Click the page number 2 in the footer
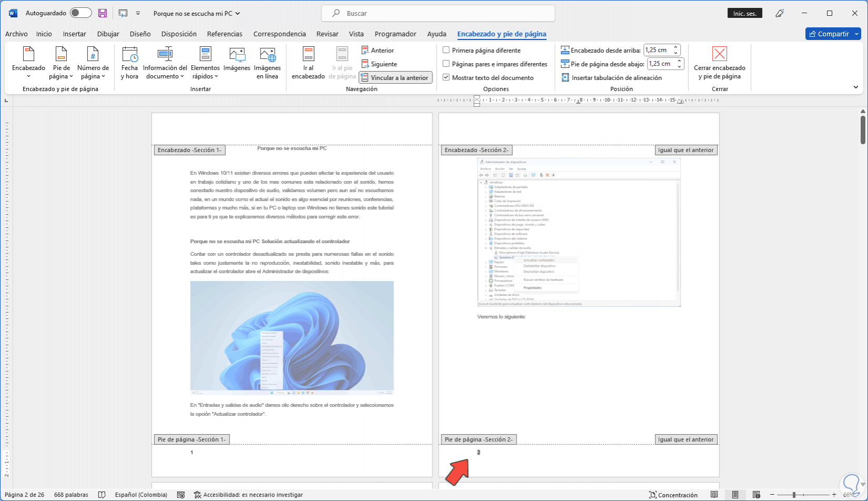This screenshot has height=501, width=868. (x=479, y=453)
